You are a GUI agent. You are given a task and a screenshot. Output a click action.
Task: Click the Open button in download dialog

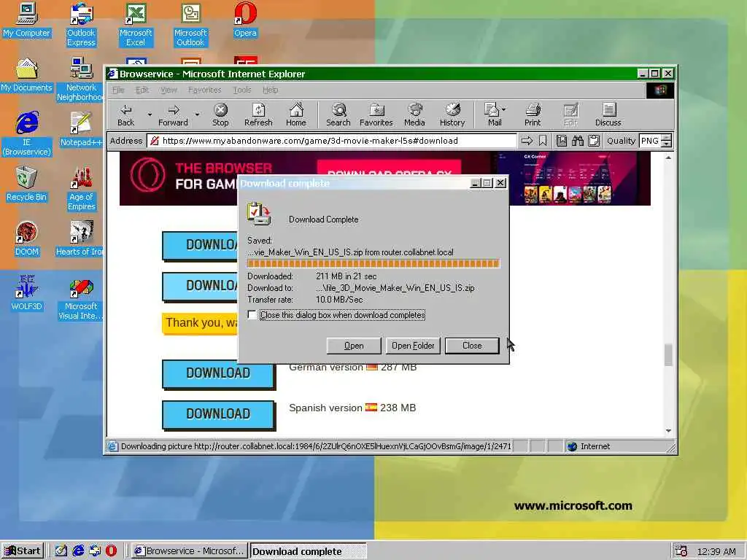point(354,346)
